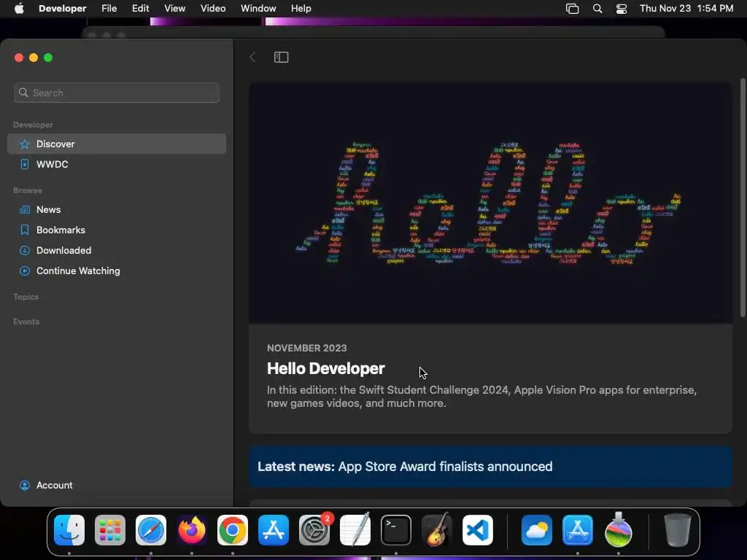The image size is (747, 560).
Task: Open Weather app in the Dock
Action: click(537, 530)
